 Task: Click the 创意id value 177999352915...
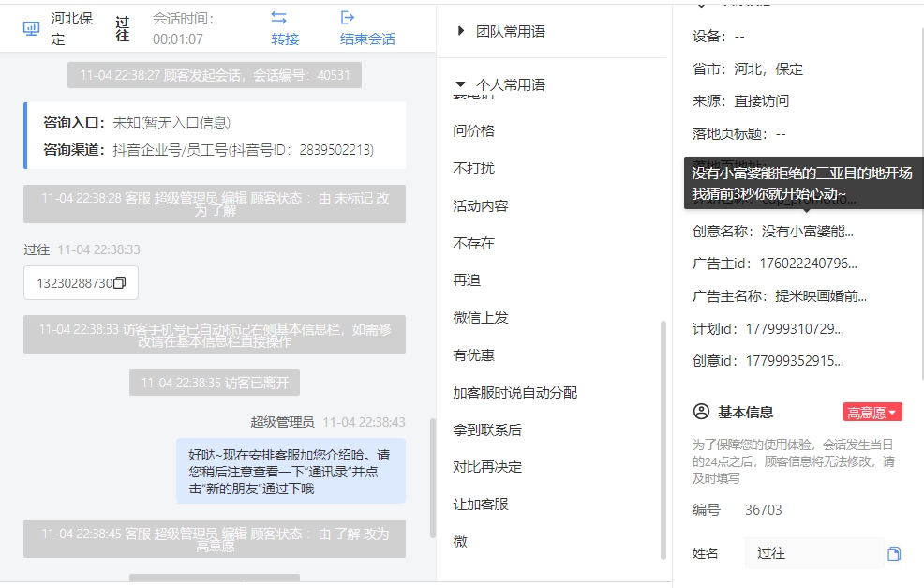(x=795, y=361)
